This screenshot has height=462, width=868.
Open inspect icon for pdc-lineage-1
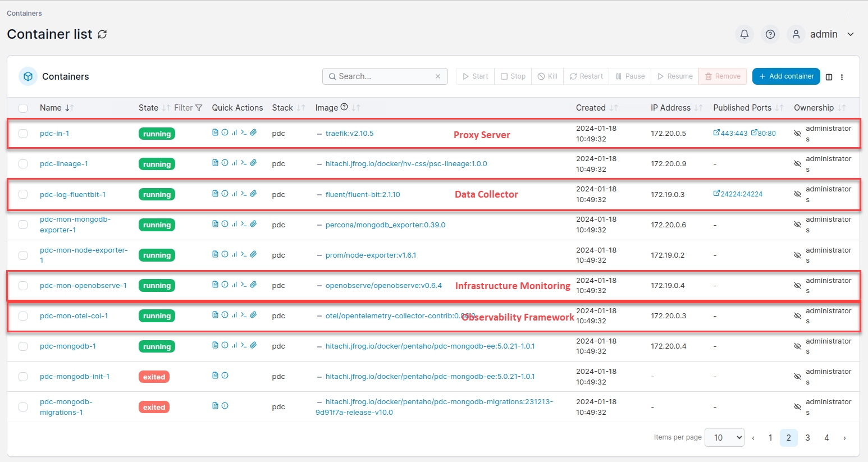225,163
